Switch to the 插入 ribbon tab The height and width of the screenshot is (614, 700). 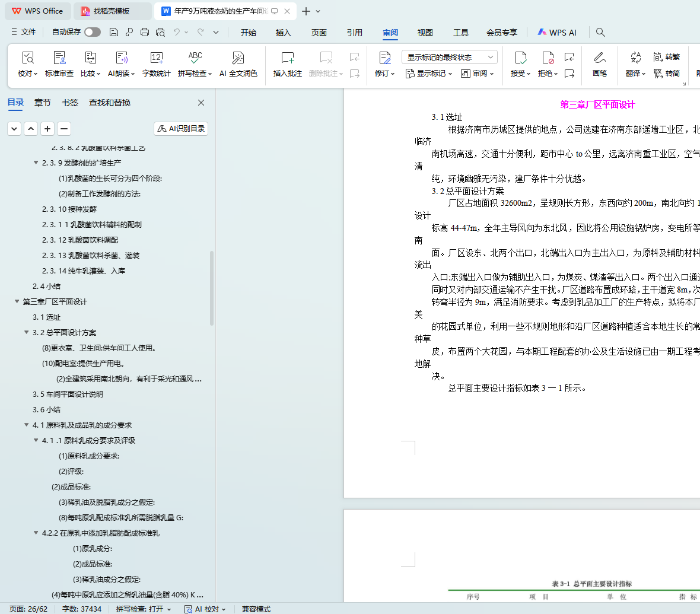click(284, 33)
